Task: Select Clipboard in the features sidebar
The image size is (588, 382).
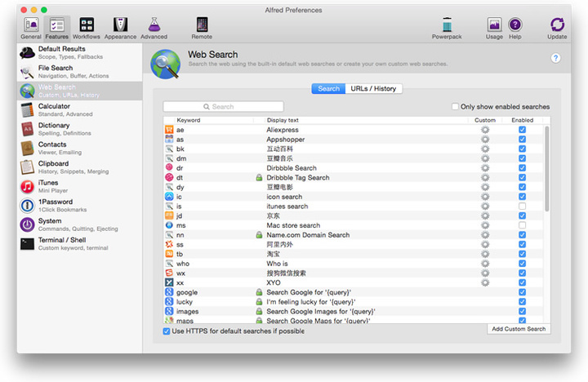Action: pos(56,167)
